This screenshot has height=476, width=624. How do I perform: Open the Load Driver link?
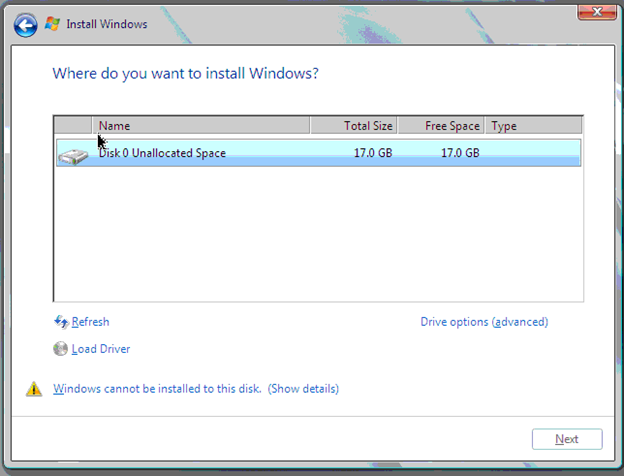click(x=101, y=349)
